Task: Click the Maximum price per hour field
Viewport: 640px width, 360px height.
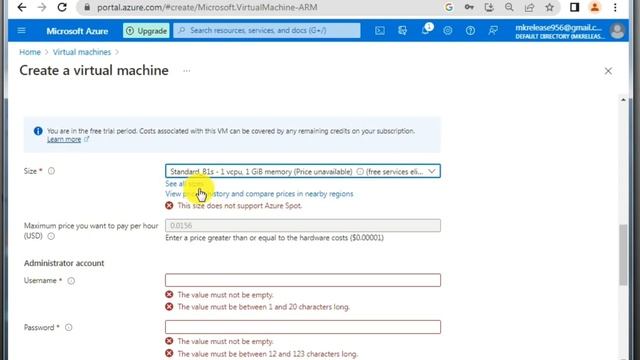Action: pos(302,225)
